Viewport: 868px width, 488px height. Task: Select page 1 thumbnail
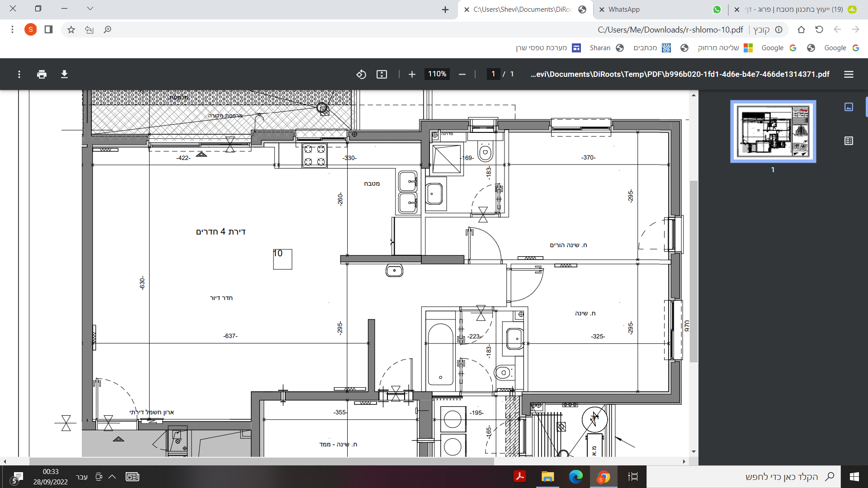tap(773, 131)
